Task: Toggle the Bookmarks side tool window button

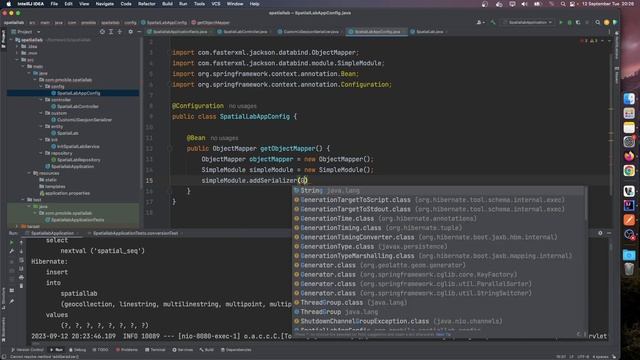Action: click(4, 329)
